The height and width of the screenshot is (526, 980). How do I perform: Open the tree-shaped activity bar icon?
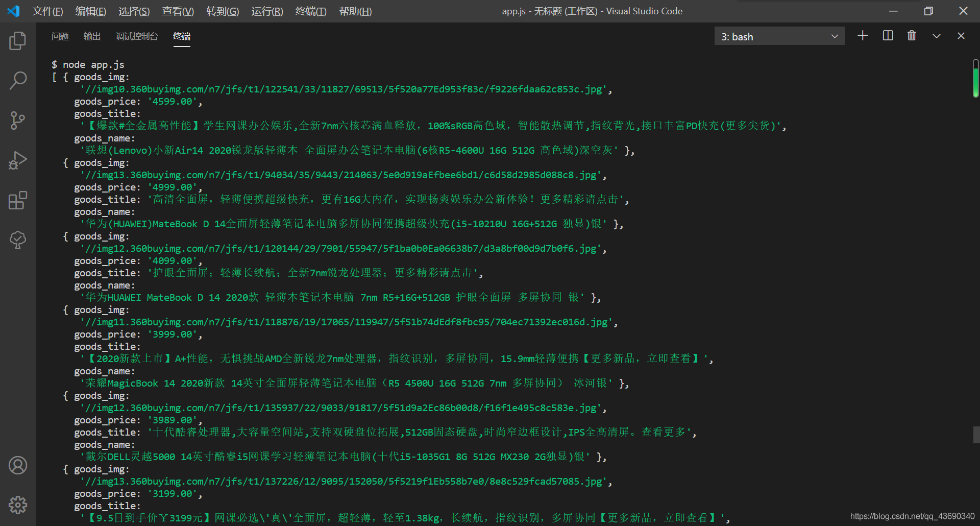click(18, 240)
